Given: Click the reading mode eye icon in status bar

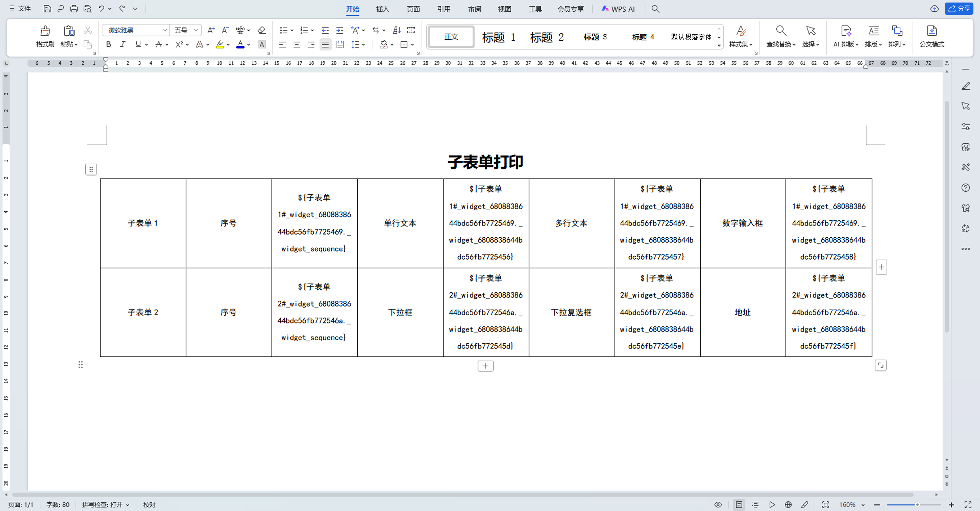Looking at the screenshot, I should (718, 505).
